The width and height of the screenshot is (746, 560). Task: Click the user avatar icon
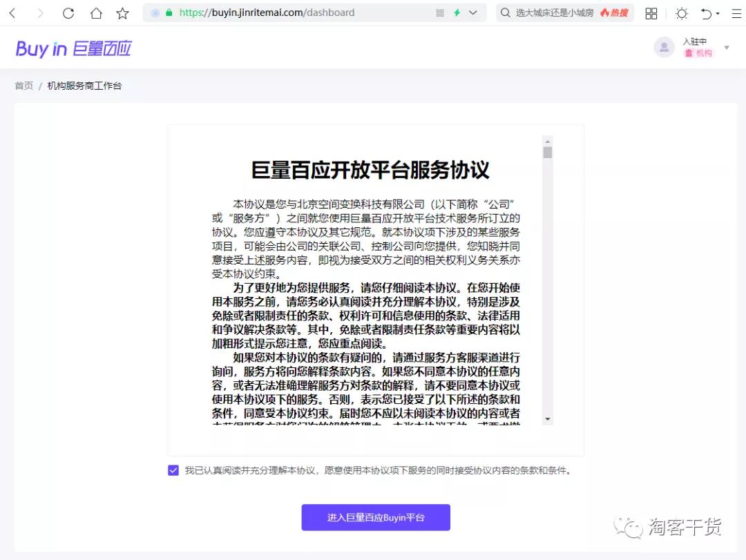(x=664, y=47)
